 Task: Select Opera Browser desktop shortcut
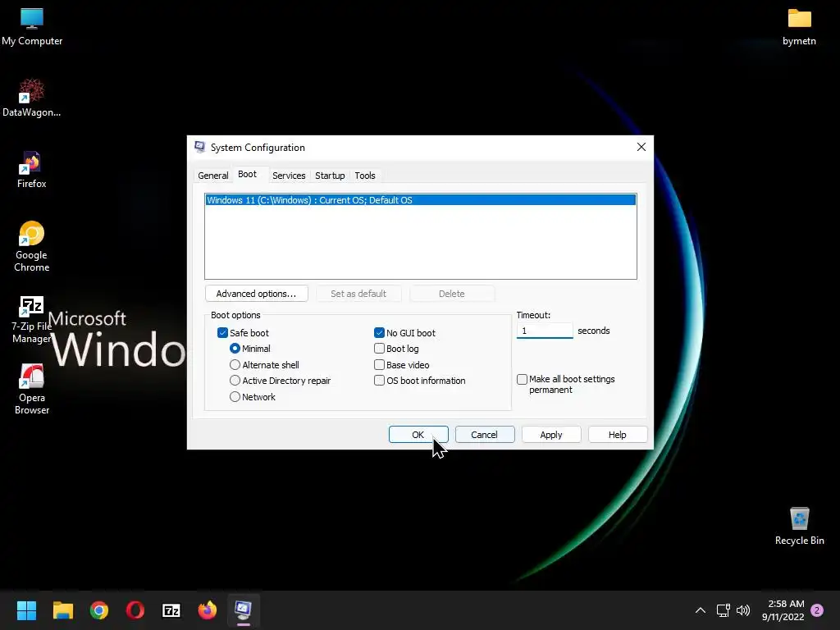pos(32,390)
